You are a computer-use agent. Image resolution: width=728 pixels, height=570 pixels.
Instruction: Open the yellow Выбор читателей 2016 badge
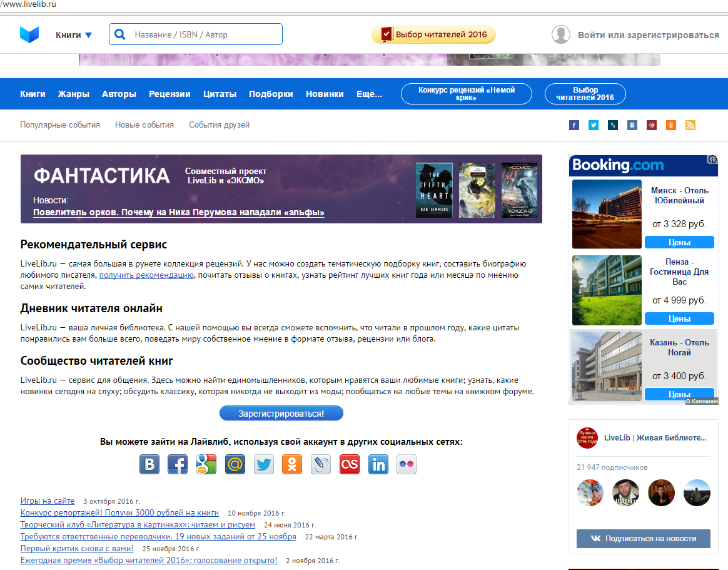(433, 34)
